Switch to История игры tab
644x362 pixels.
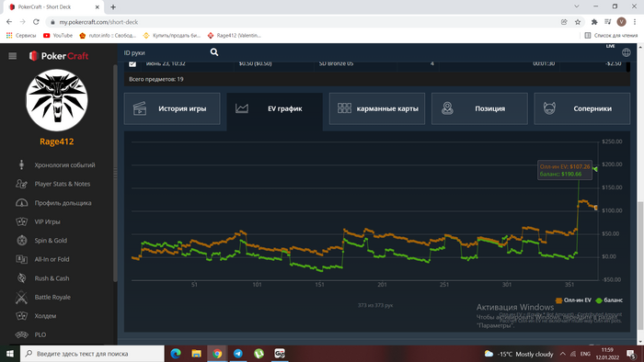pyautogui.click(x=172, y=108)
